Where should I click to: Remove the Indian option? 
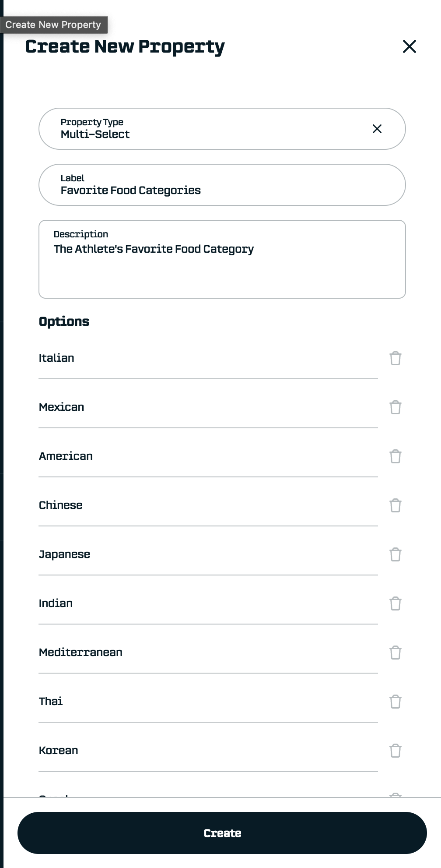395,603
